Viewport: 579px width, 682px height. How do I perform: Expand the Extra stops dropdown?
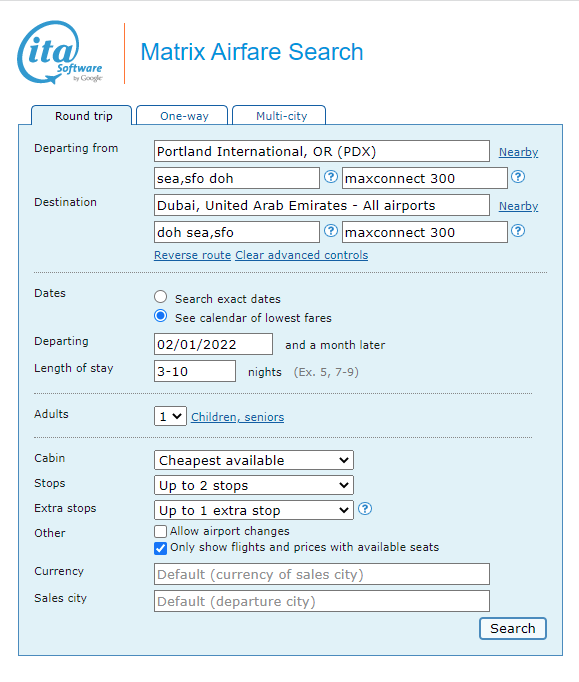[254, 510]
